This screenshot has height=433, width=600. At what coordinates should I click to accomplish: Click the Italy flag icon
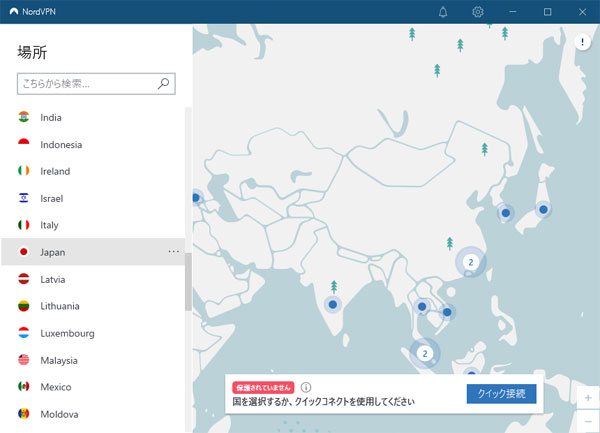point(24,225)
